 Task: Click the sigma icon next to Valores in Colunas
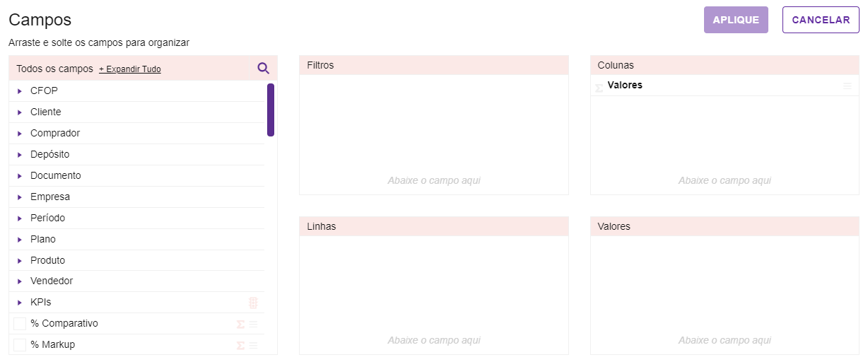click(x=599, y=88)
